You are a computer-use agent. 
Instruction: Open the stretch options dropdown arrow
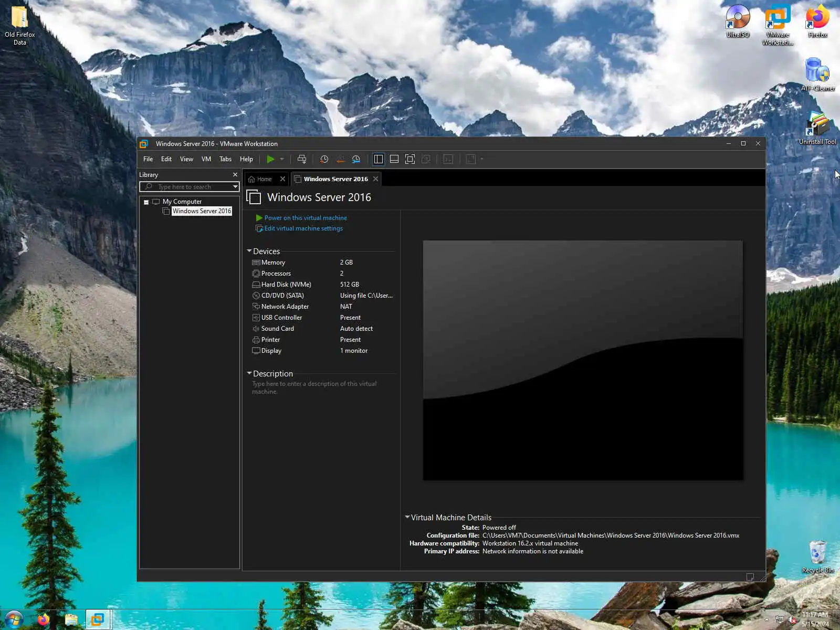[482, 159]
